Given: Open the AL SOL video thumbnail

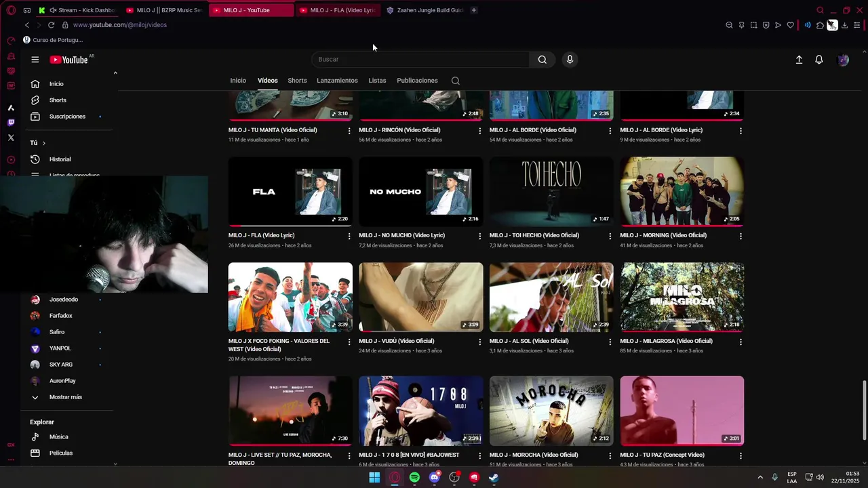Looking at the screenshot, I should coord(551,298).
